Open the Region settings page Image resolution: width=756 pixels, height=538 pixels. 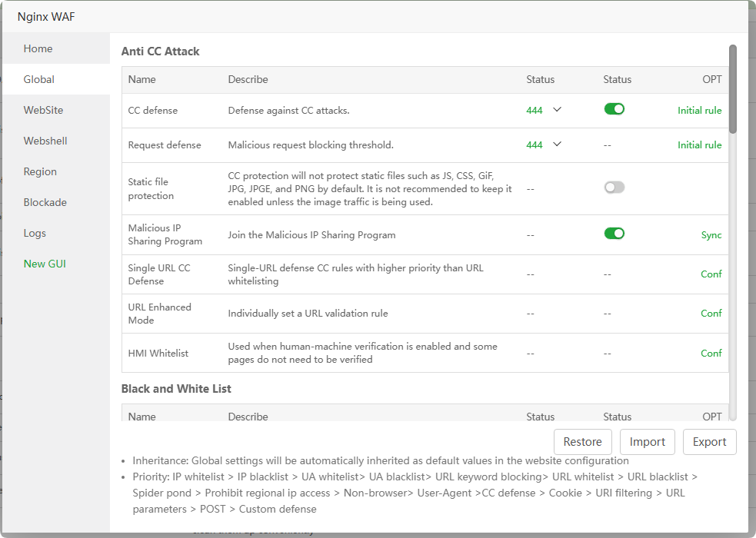(x=40, y=171)
